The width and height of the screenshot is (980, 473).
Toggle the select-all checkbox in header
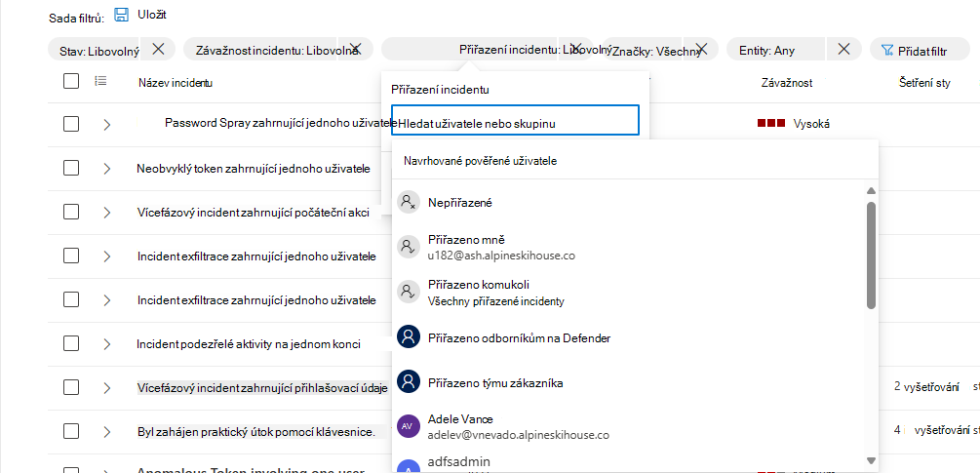[71, 81]
